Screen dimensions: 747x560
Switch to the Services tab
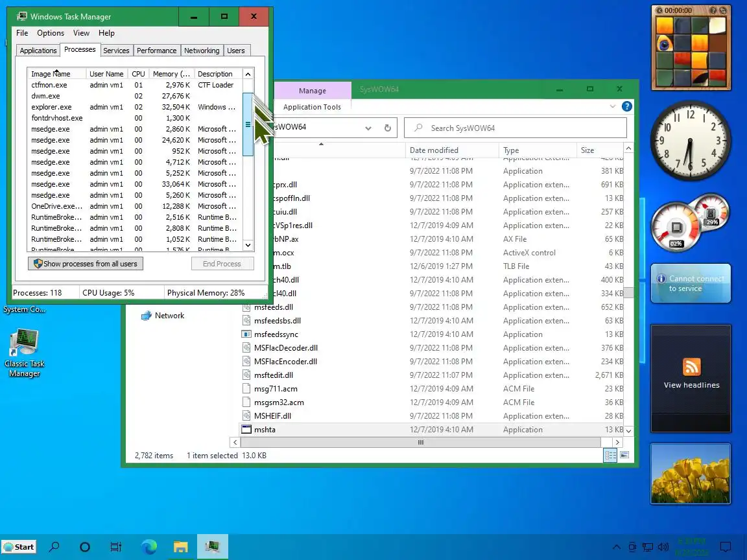tap(116, 51)
